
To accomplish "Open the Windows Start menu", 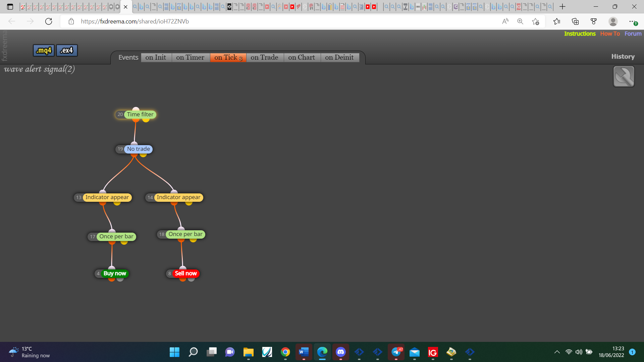I will (174, 352).
